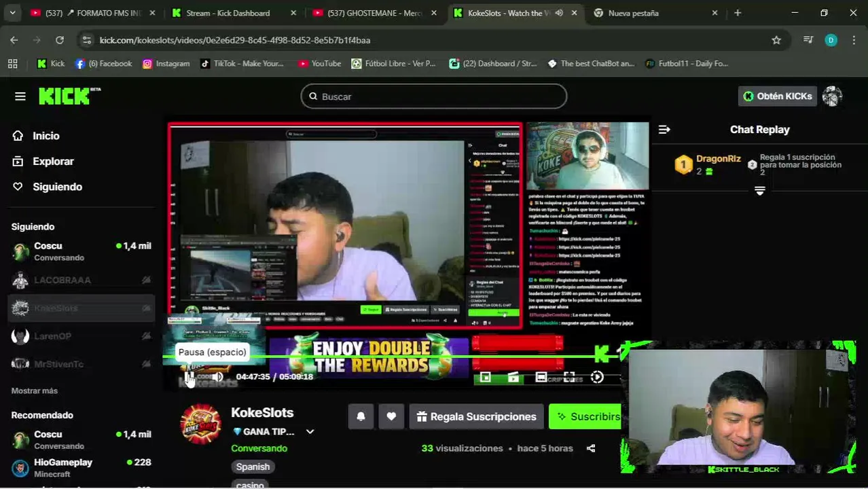Reload the browser page
868x489 pixels.
(x=60, y=40)
